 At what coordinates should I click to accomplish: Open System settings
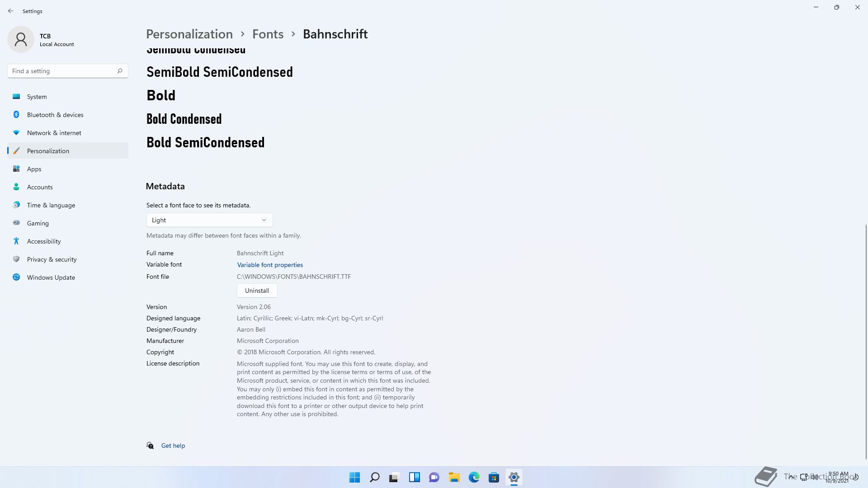pyautogui.click(x=68, y=97)
